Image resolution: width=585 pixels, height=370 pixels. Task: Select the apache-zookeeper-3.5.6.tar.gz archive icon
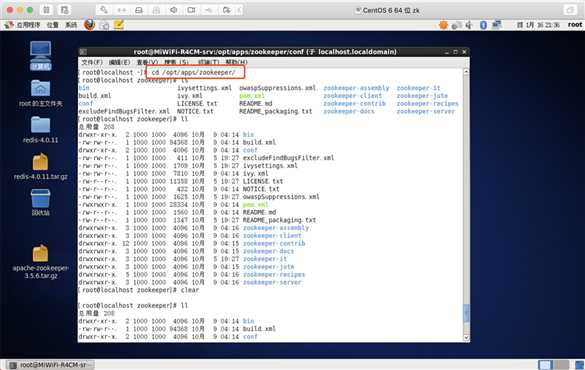point(41,262)
